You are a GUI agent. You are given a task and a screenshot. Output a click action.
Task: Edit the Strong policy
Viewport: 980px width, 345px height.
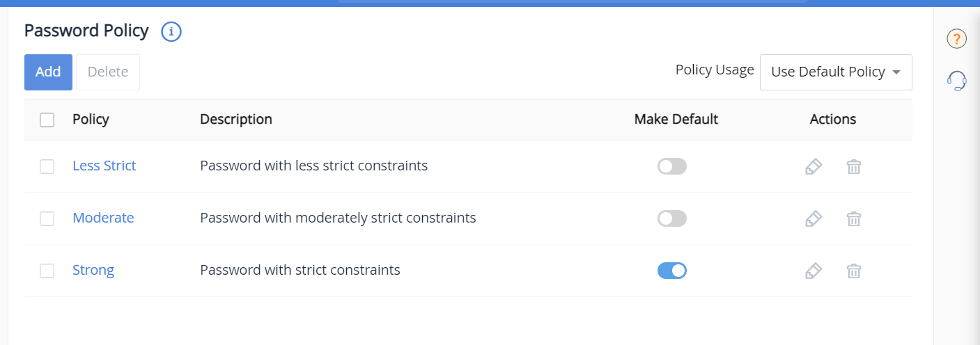click(813, 271)
